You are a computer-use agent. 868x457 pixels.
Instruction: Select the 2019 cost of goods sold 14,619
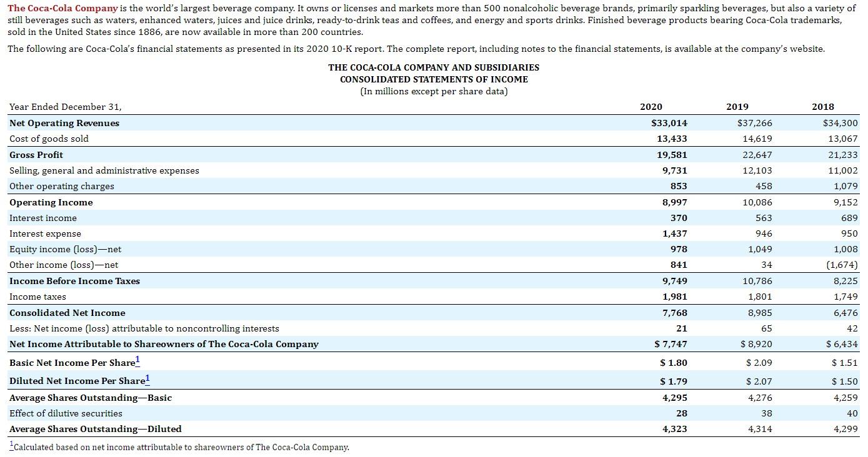757,139
